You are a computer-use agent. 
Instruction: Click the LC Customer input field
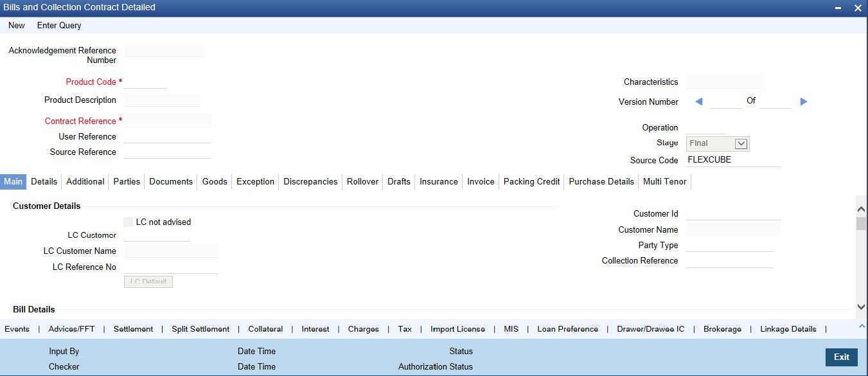tap(157, 235)
